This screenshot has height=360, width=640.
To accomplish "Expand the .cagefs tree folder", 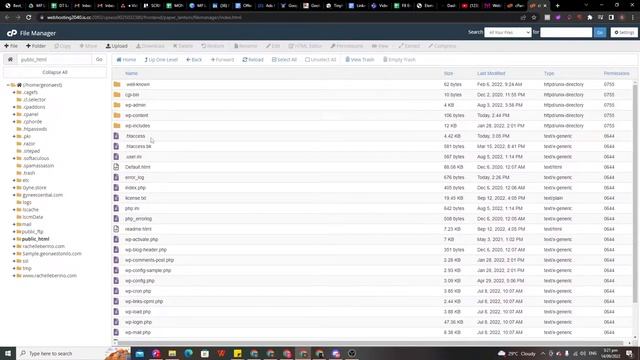I will [x=14, y=92].
